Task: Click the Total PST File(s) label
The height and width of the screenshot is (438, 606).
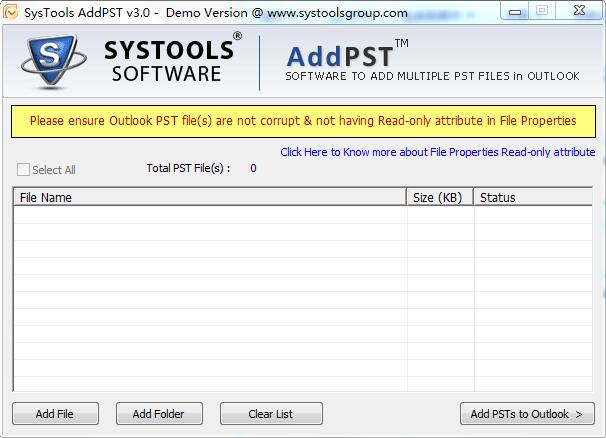Action: [188, 168]
